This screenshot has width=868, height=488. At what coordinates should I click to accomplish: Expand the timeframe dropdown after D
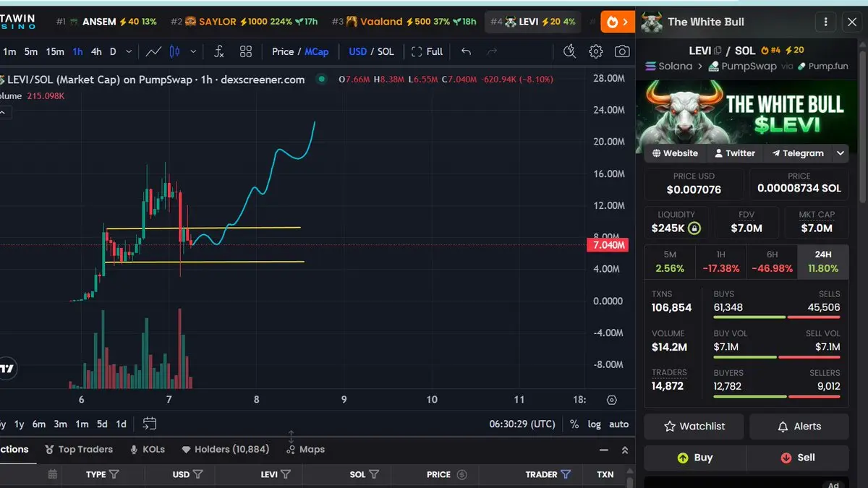point(129,51)
